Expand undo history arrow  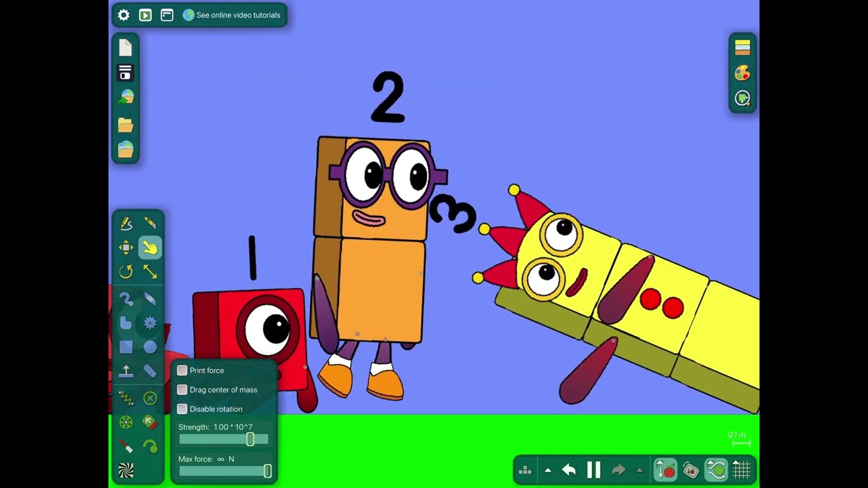(548, 470)
